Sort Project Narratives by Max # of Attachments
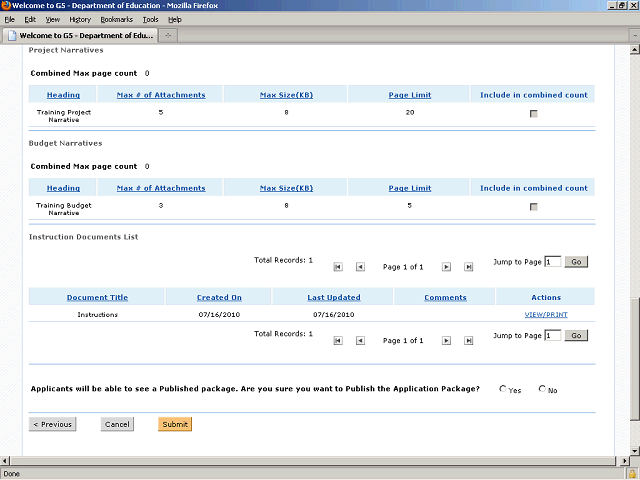 click(161, 95)
